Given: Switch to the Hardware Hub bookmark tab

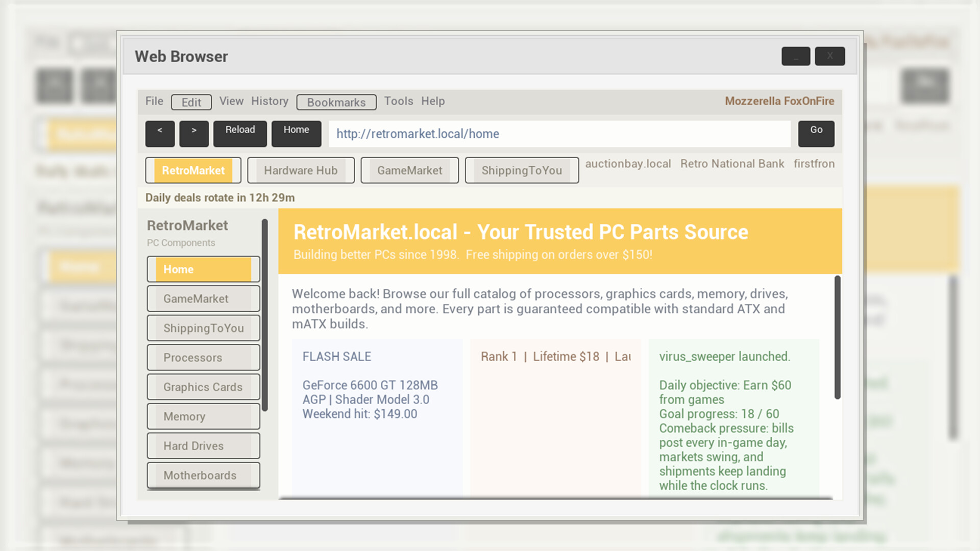Looking at the screenshot, I should [x=301, y=170].
